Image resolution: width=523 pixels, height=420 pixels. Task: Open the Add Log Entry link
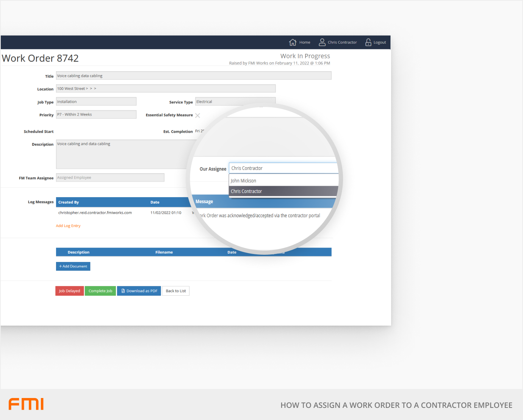point(68,226)
